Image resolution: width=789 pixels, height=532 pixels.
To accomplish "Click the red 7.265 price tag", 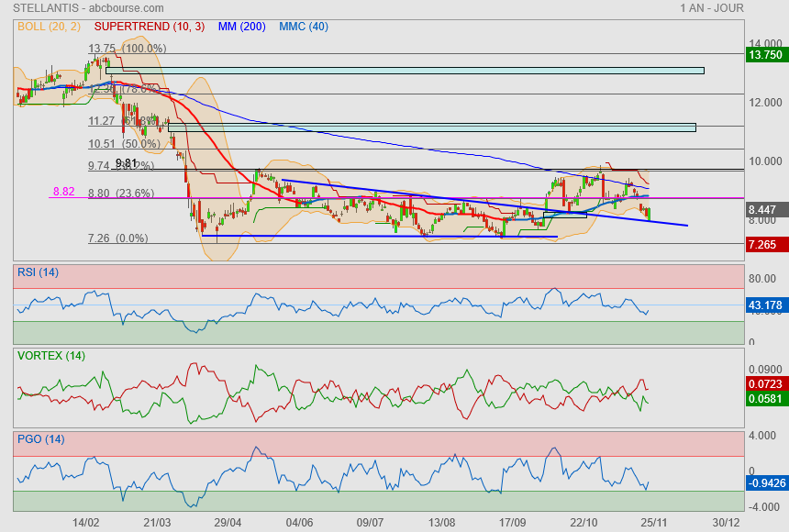I will coord(764,245).
